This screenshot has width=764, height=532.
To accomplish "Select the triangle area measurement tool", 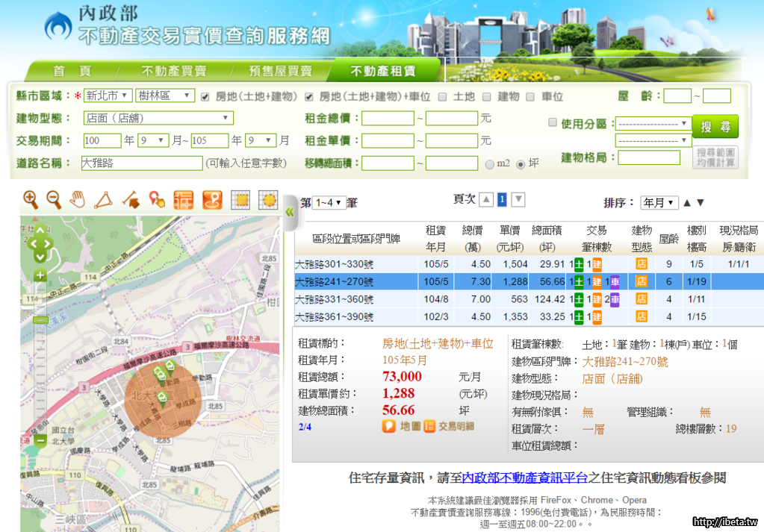I will pyautogui.click(x=104, y=198).
